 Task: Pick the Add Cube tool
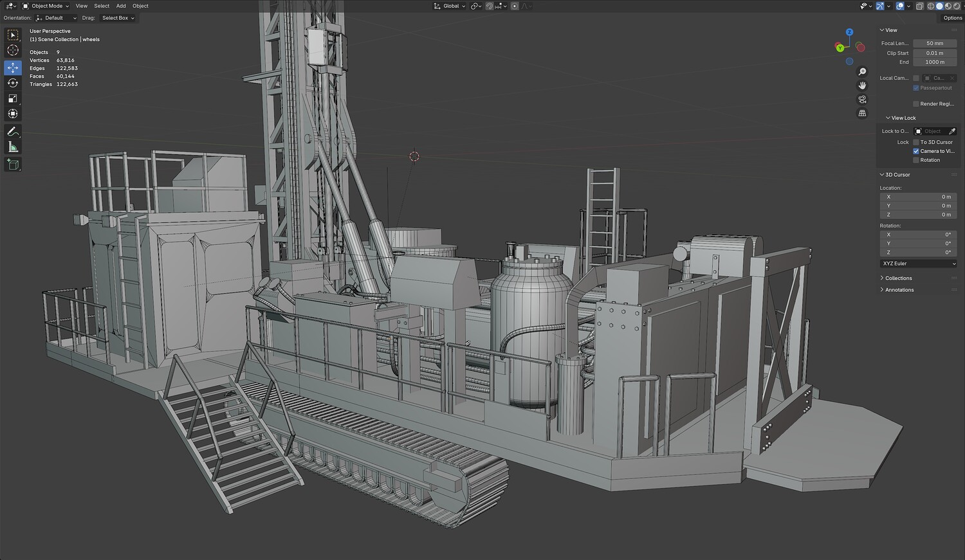tap(13, 165)
